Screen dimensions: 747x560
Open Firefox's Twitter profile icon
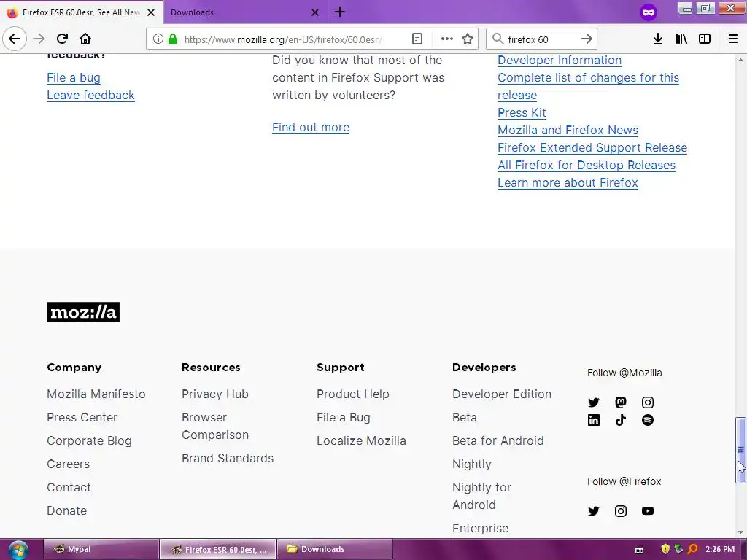coord(594,511)
